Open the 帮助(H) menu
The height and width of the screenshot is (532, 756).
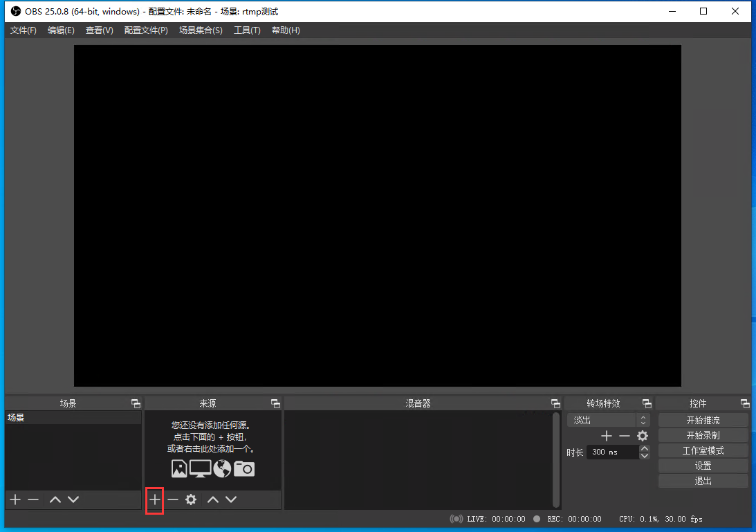coord(286,30)
